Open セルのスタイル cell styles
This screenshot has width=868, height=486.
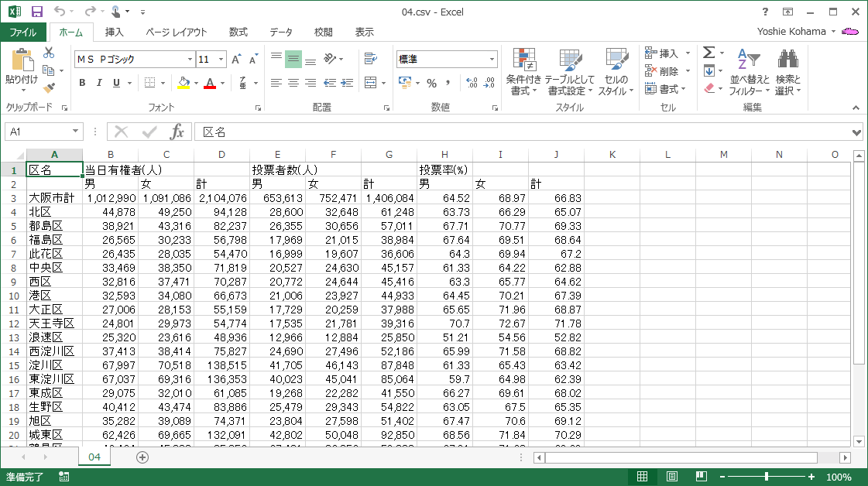click(616, 72)
